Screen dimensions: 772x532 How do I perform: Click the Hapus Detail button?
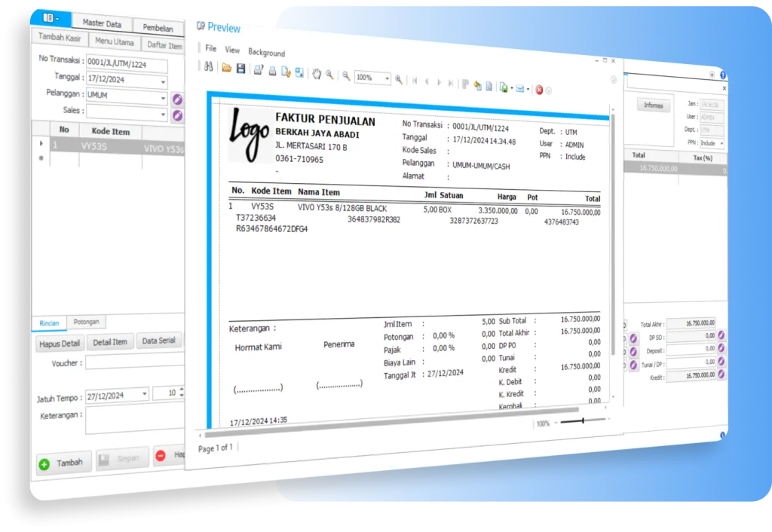click(x=60, y=344)
